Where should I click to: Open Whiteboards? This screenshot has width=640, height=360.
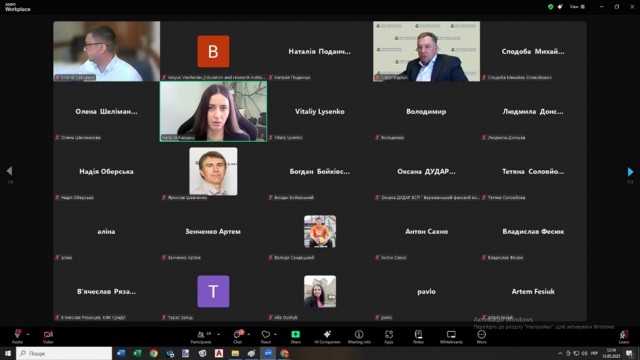point(451,336)
